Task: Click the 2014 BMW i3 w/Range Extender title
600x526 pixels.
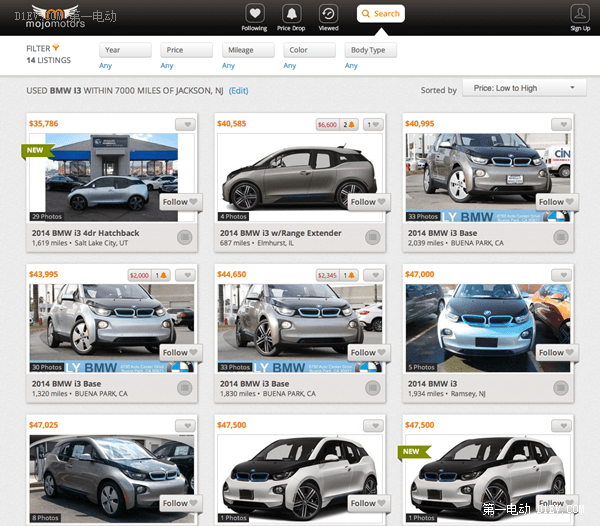Action: [280, 233]
